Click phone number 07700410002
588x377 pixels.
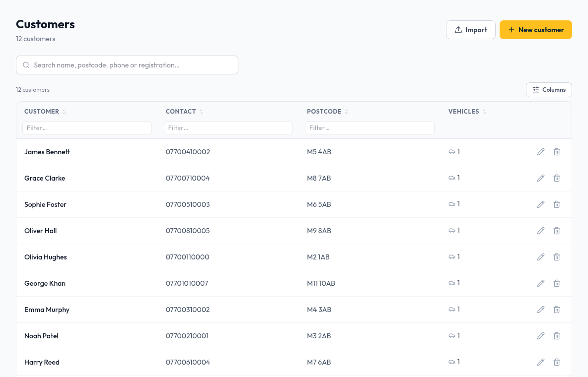pyautogui.click(x=188, y=152)
